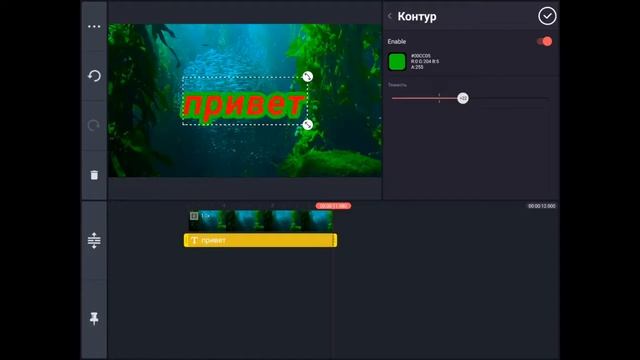Confirm outline settings with the checkmark button

click(547, 16)
